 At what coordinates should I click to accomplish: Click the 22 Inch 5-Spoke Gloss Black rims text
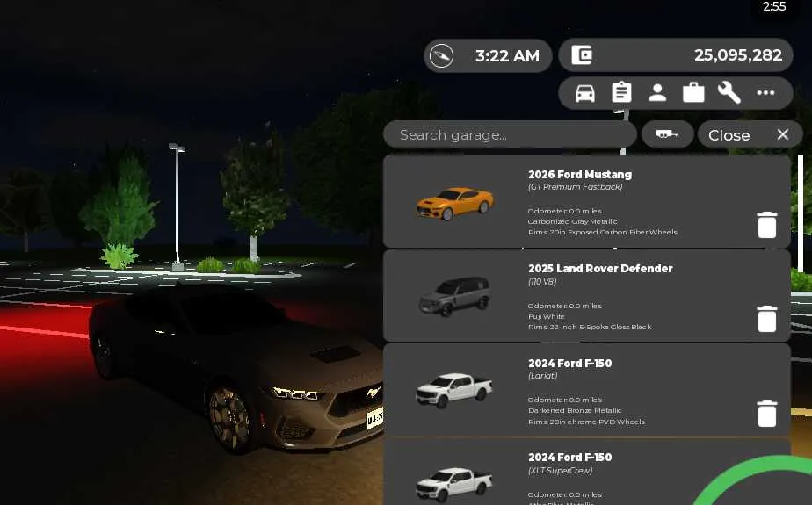600,327
